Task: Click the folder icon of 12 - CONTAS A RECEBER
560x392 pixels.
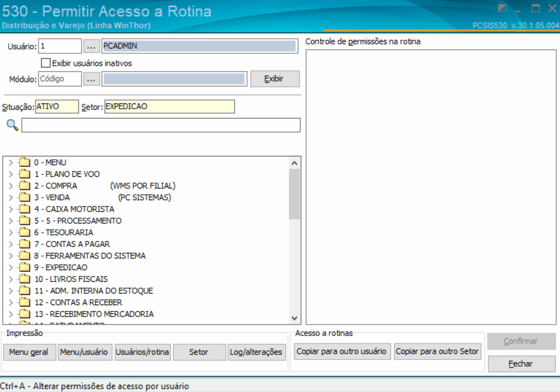Action: 25,303
